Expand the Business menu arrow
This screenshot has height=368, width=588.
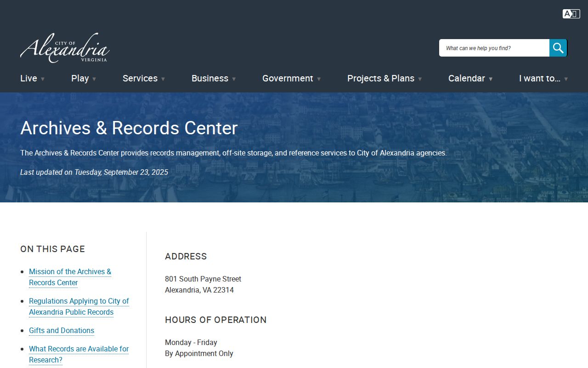pos(234,79)
